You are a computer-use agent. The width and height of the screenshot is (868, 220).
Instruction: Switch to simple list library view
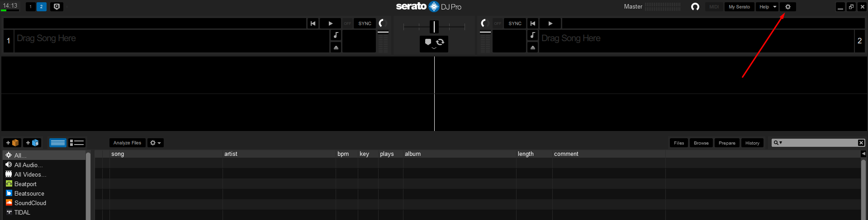[57, 143]
